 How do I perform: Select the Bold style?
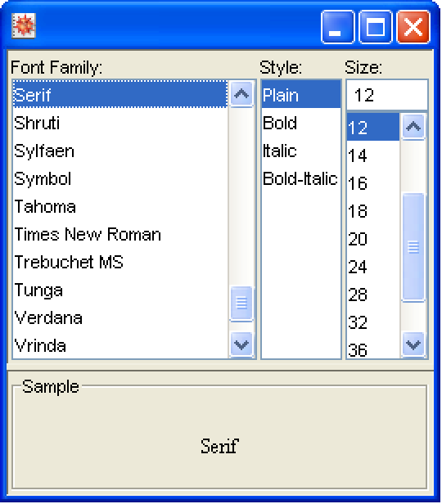click(301, 123)
